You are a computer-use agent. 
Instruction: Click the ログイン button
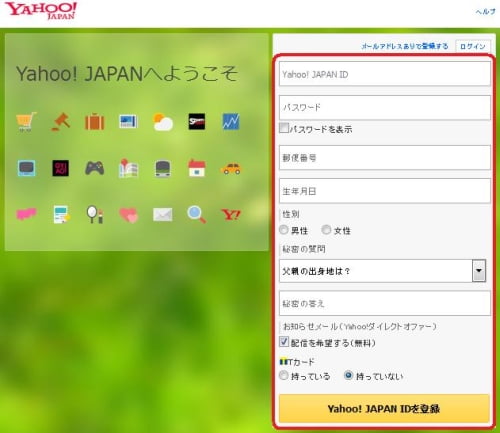473,46
